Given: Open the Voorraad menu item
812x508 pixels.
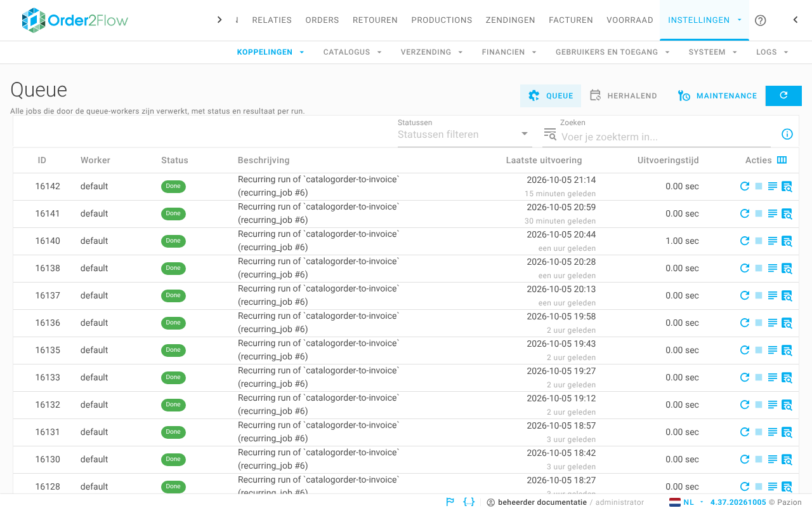Looking at the screenshot, I should 630,20.
